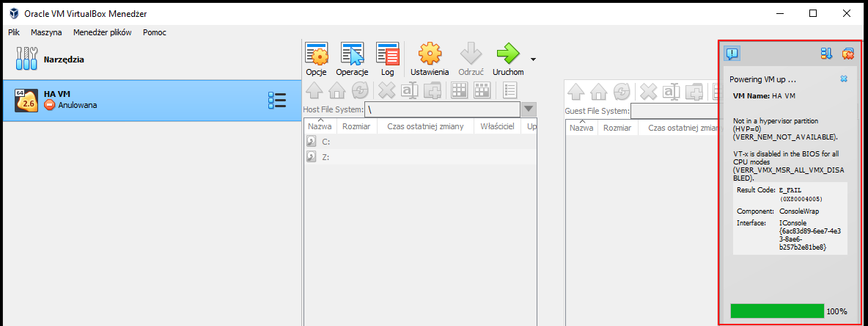Click the VT-x disabled in BIOS message
The height and width of the screenshot is (326, 868).
pos(788,166)
